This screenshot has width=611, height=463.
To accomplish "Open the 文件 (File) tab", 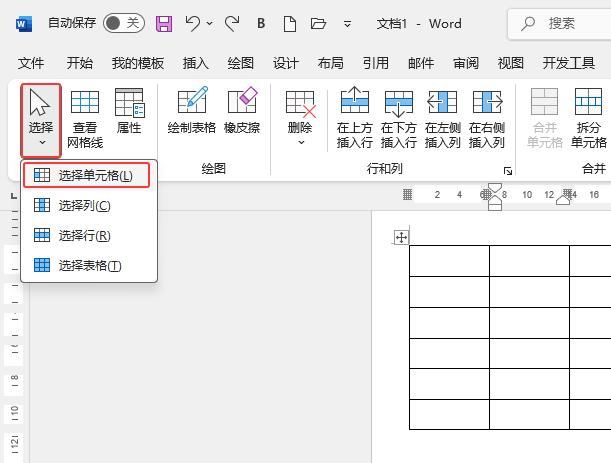I will click(x=31, y=63).
